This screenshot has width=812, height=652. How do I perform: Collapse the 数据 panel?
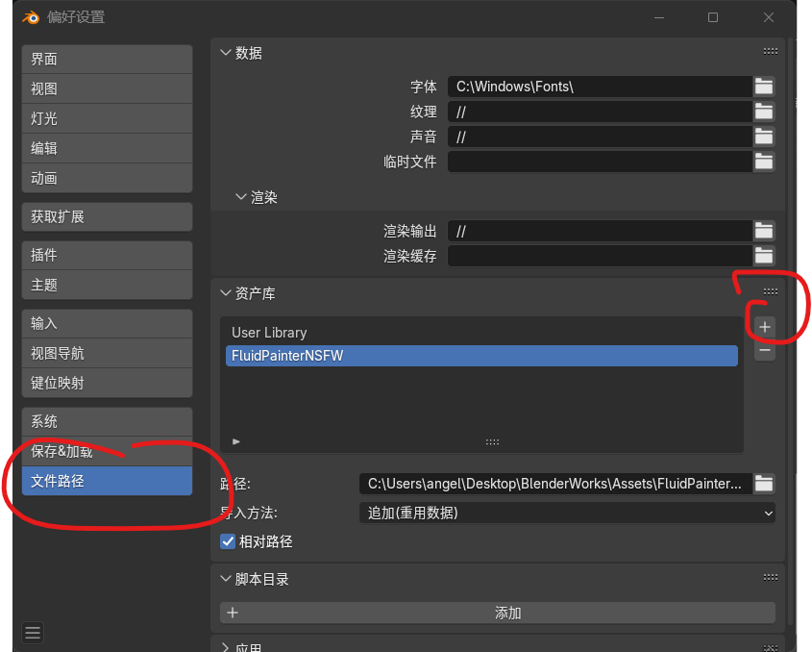(225, 52)
